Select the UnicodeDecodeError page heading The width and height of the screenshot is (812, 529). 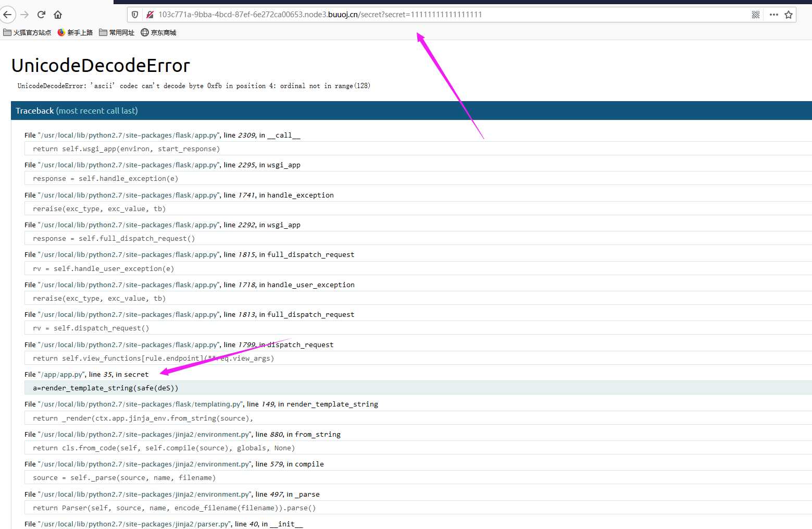[x=101, y=66]
